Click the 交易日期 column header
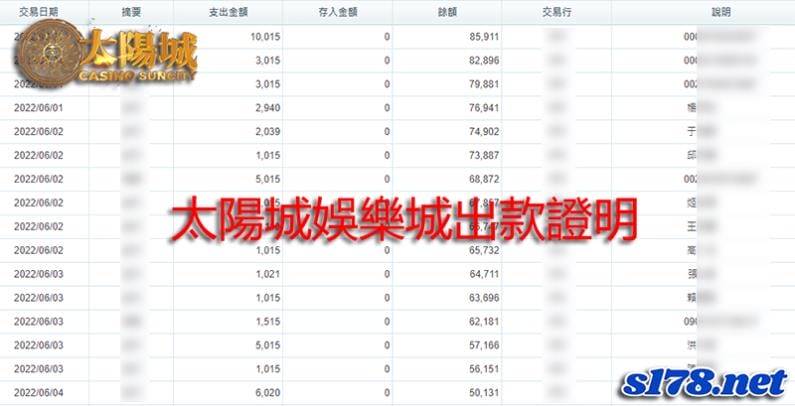 click(39, 12)
